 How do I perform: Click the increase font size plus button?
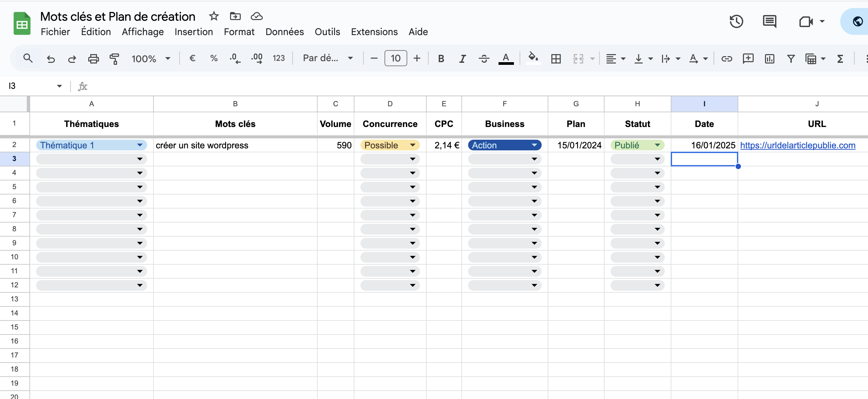point(417,58)
